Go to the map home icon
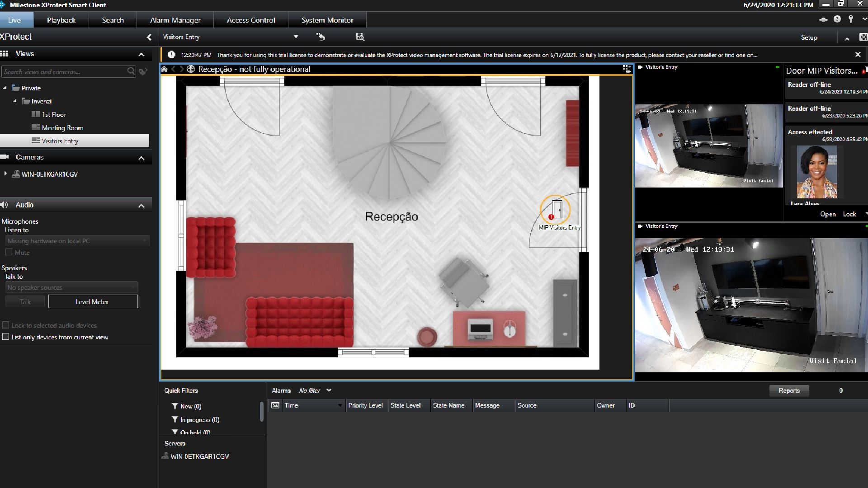Image resolution: width=868 pixels, height=488 pixels. [165, 69]
